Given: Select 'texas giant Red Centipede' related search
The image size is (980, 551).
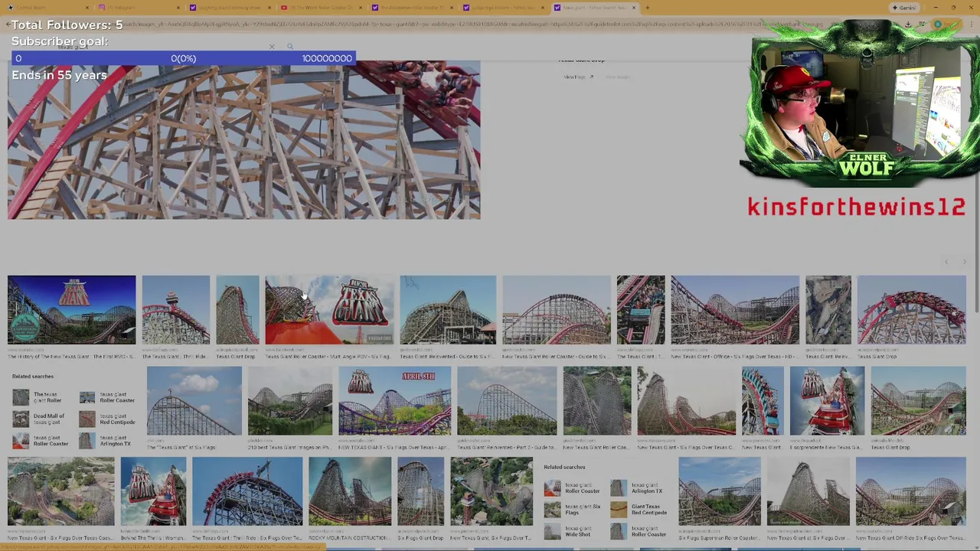Looking at the screenshot, I should (108, 419).
